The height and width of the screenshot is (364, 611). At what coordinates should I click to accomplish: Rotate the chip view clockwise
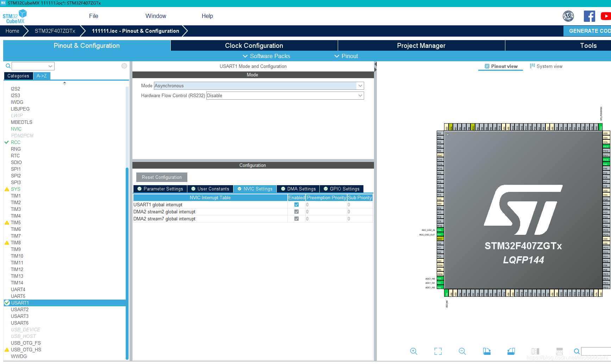pyautogui.click(x=487, y=351)
